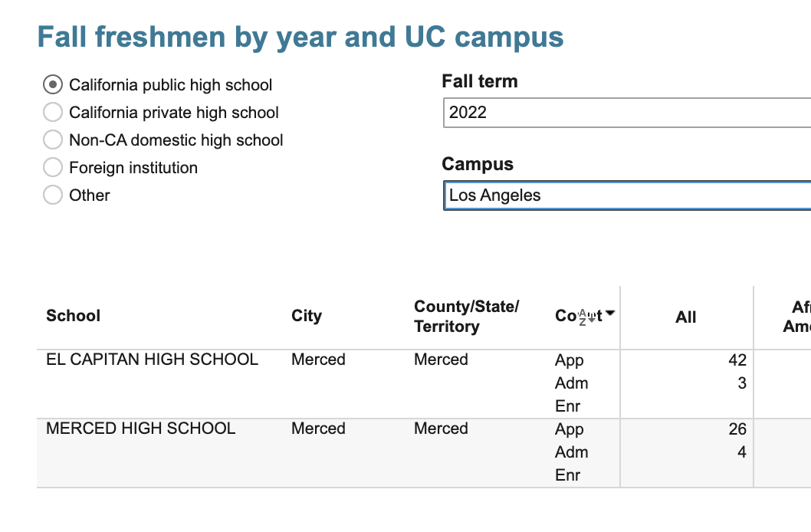Select California public high school radio button
This screenshot has width=811, height=532.
point(53,84)
